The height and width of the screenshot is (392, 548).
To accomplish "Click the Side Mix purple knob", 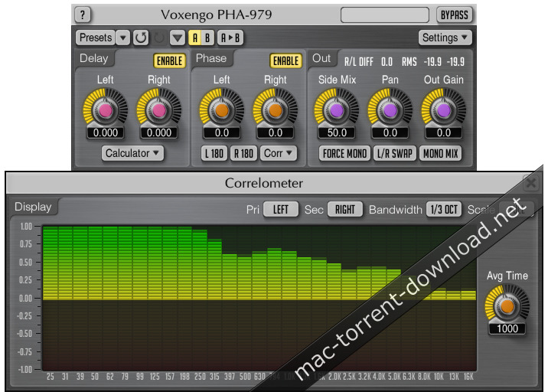I will 337,110.
